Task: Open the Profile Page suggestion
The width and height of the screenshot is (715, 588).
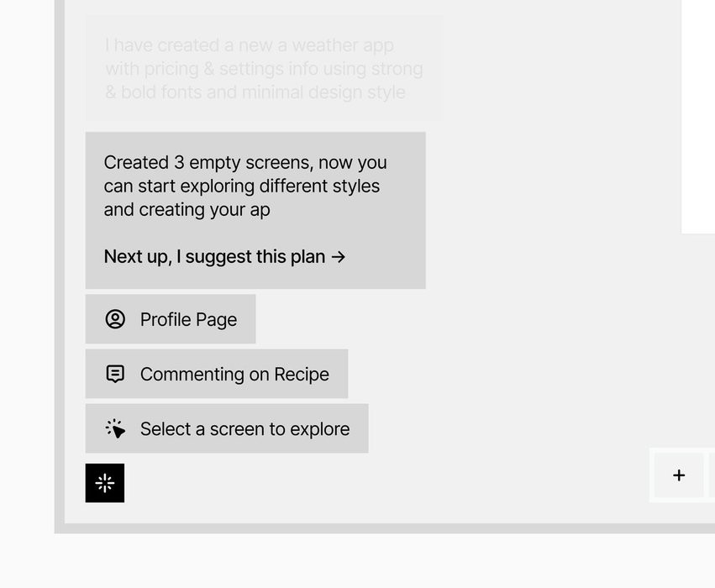Action: pyautogui.click(x=171, y=319)
